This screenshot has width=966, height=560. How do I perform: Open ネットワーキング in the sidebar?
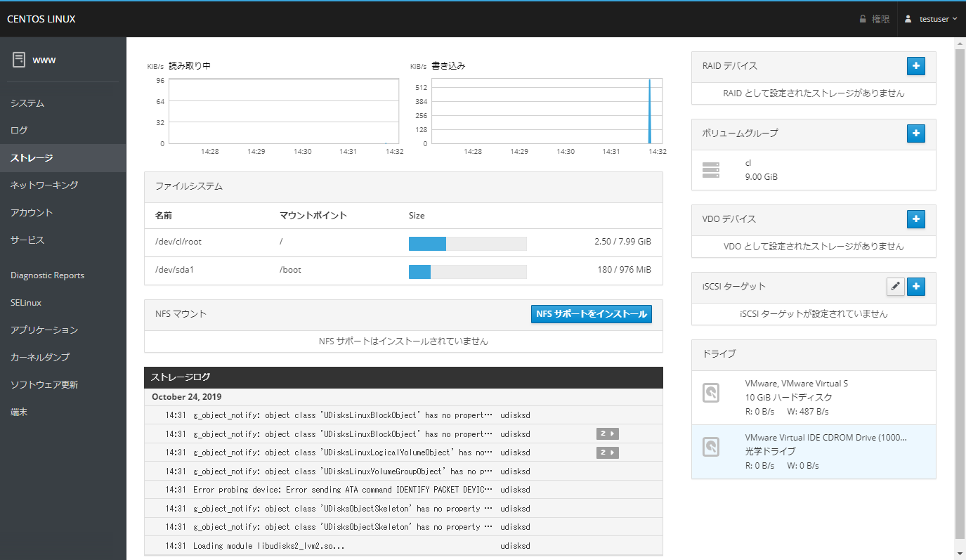pyautogui.click(x=44, y=185)
